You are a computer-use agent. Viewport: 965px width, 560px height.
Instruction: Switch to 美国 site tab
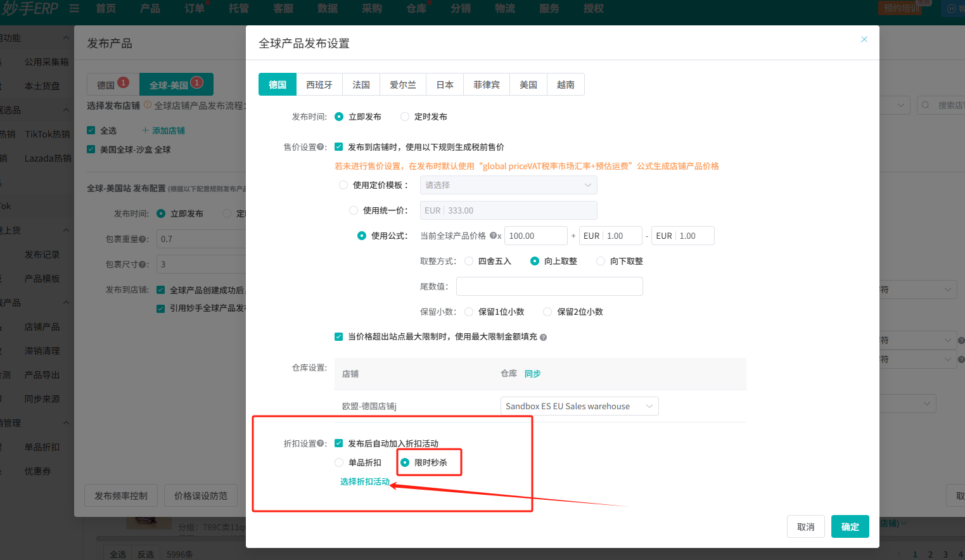pyautogui.click(x=528, y=84)
